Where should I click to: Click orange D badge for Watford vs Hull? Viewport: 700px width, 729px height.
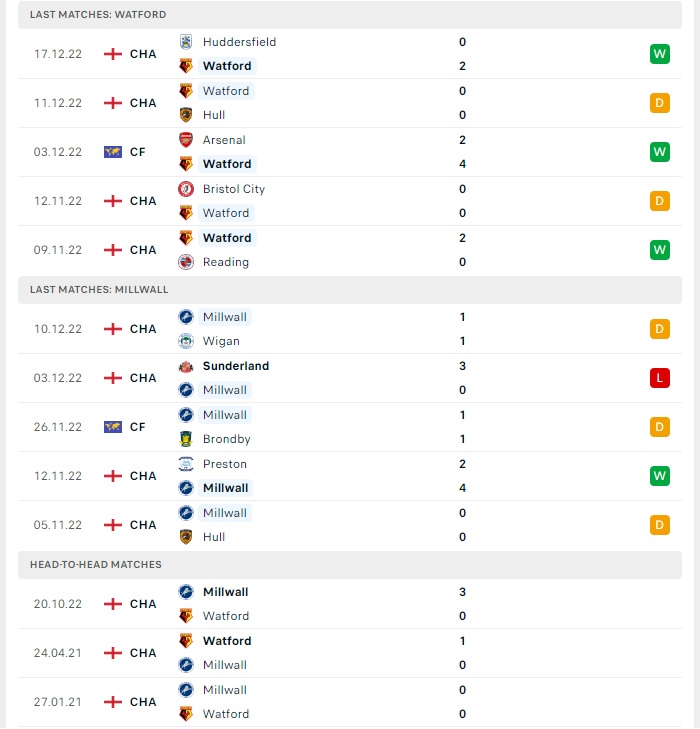[660, 103]
